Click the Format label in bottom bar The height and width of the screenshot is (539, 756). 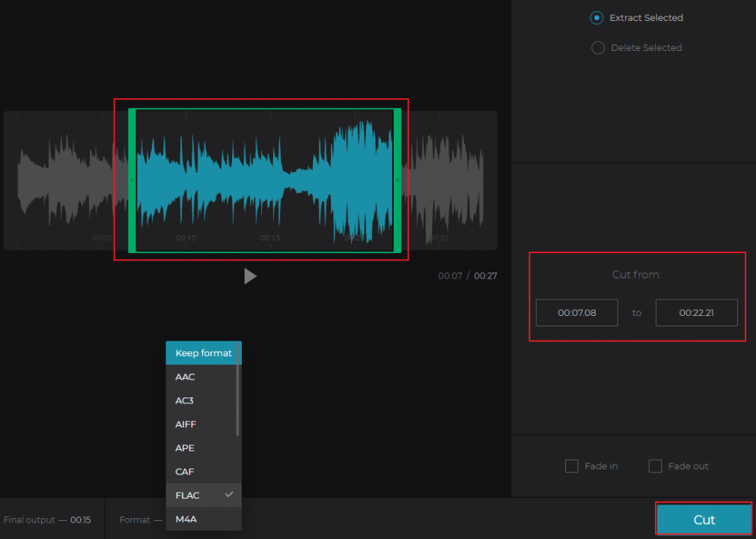coord(135,520)
